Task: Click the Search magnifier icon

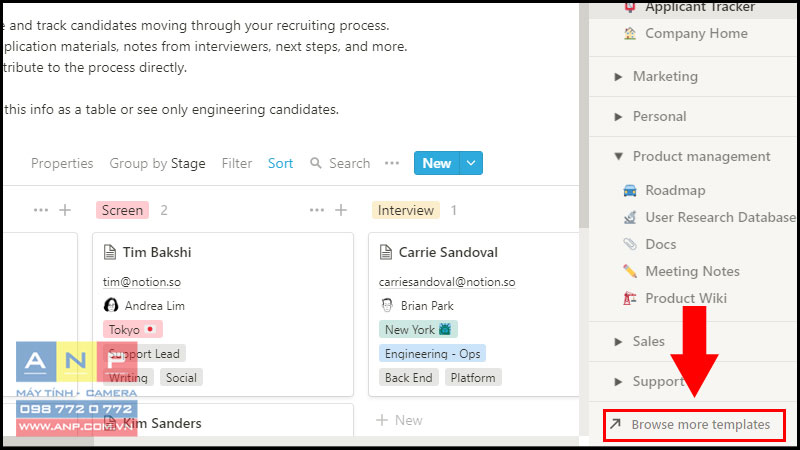Action: coord(316,163)
